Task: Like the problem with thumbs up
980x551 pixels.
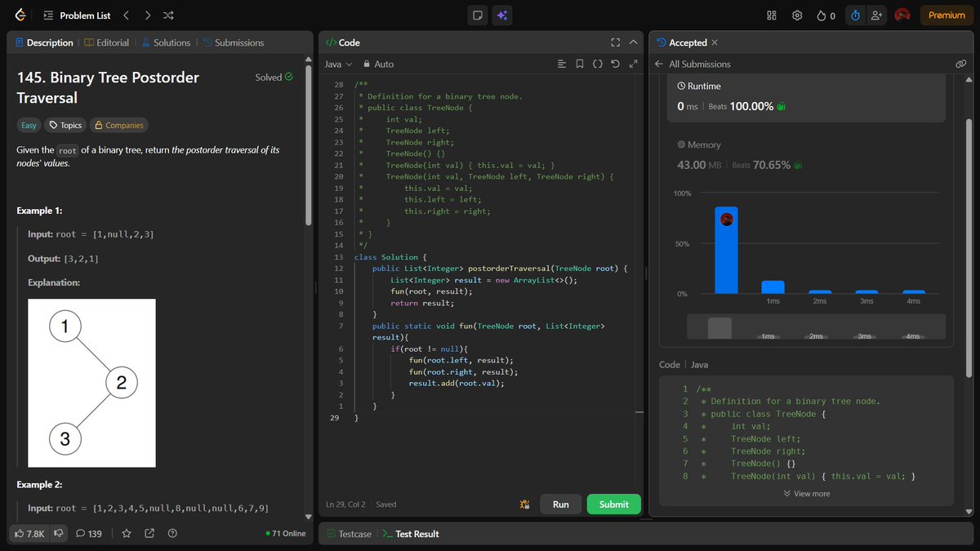Action: tap(29, 533)
